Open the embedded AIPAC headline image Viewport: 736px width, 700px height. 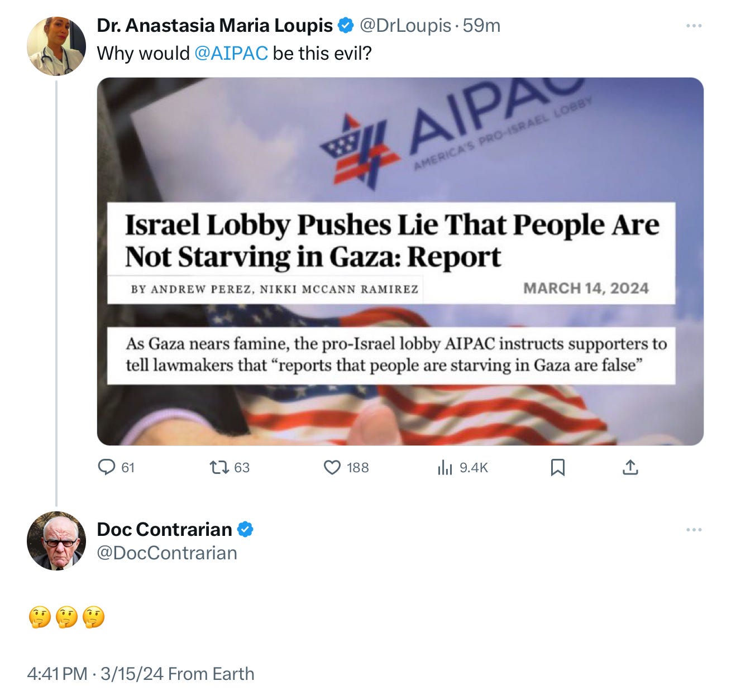tap(400, 261)
